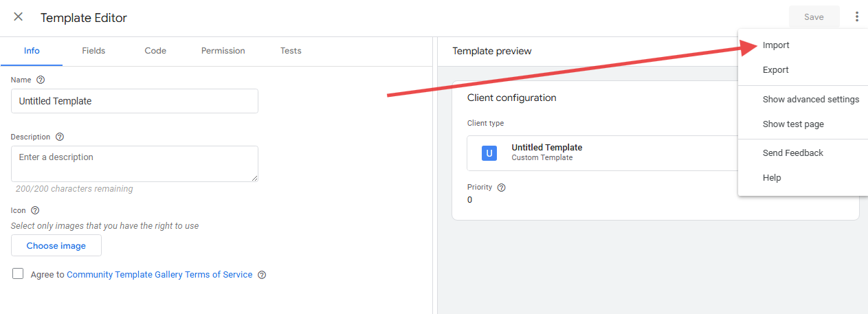
Task: Click help icon beside Terms of Service
Action: point(261,275)
